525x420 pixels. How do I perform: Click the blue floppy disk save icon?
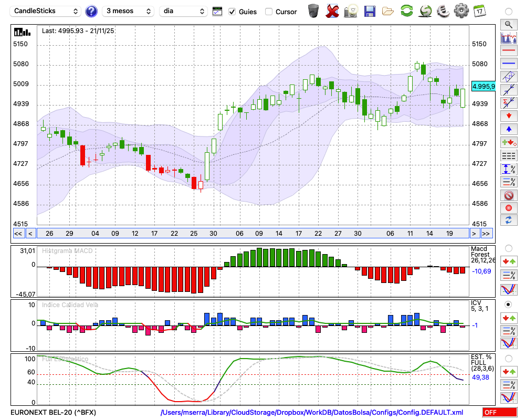click(x=370, y=11)
